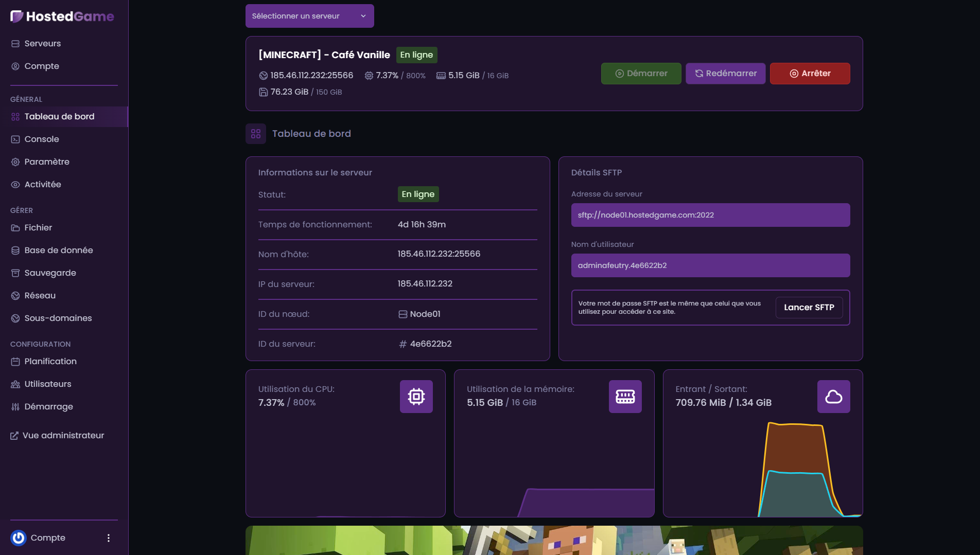The height and width of the screenshot is (555, 980).
Task: Click the Activitée eye icon
Action: pyautogui.click(x=15, y=185)
